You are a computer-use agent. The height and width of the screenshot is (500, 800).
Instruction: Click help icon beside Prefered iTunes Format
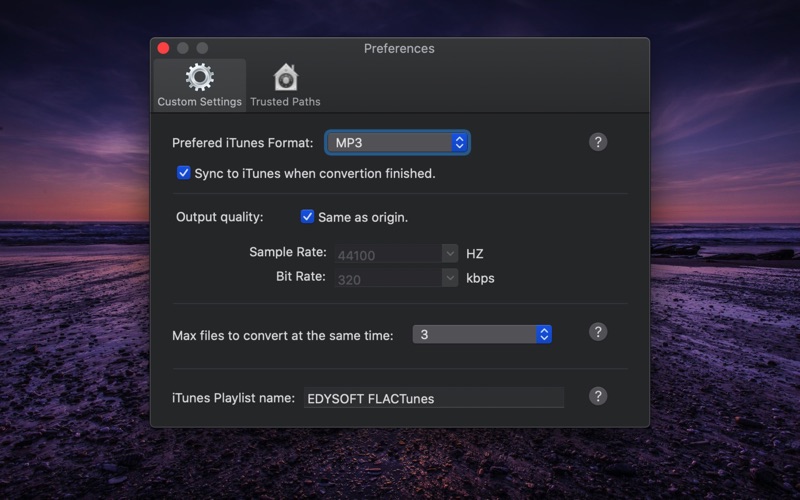[x=598, y=142]
